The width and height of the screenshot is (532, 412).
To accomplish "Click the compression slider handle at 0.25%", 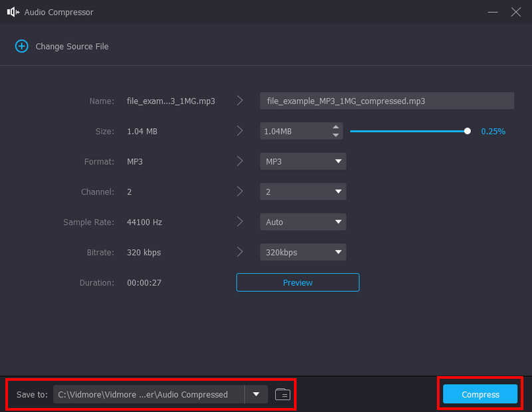I will (x=467, y=131).
